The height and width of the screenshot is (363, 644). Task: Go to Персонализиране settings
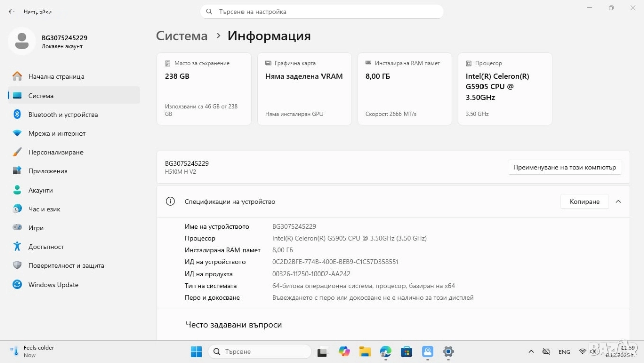[55, 152]
